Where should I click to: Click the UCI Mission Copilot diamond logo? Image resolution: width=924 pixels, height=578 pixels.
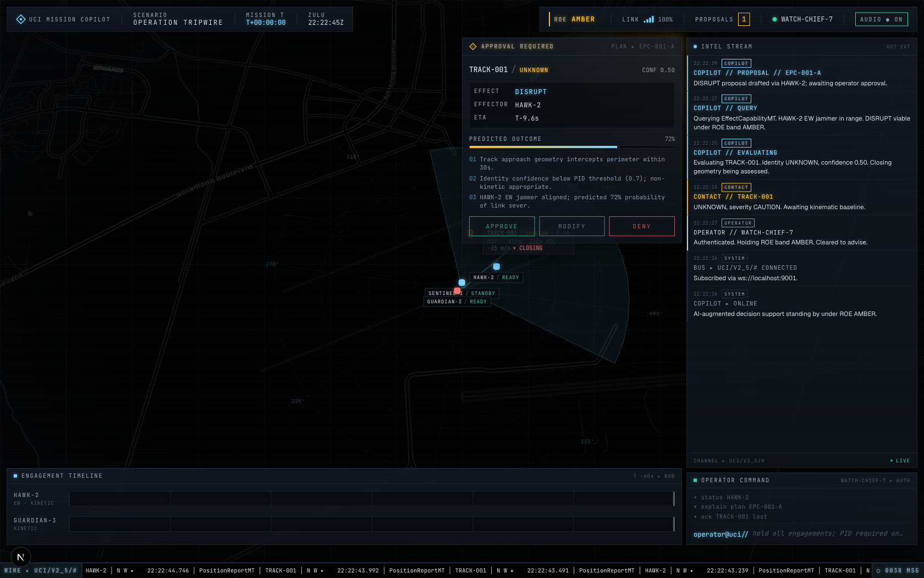coord(21,19)
